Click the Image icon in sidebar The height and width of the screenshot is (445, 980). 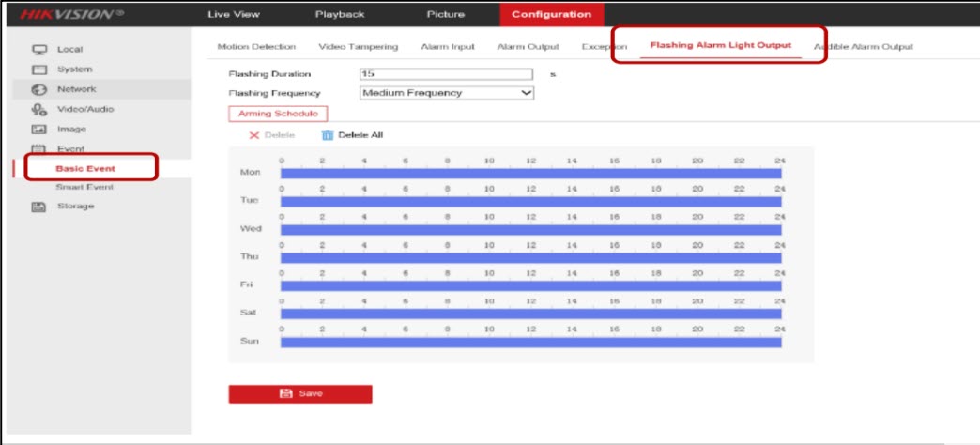(39, 130)
